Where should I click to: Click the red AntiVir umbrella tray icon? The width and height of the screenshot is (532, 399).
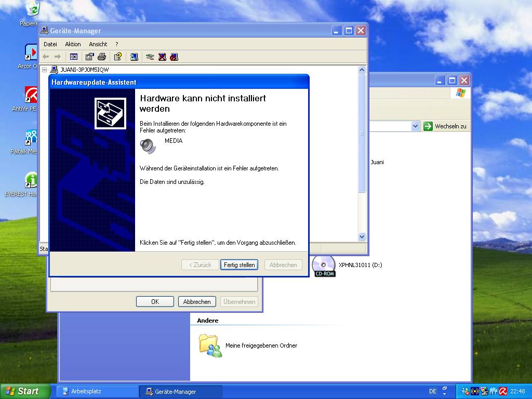click(x=503, y=391)
